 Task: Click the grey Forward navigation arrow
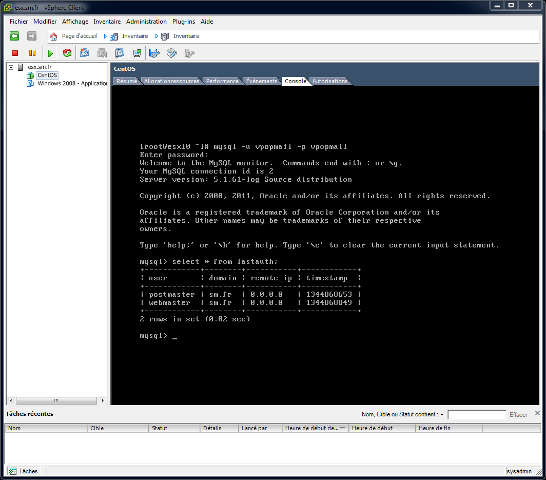[x=32, y=36]
